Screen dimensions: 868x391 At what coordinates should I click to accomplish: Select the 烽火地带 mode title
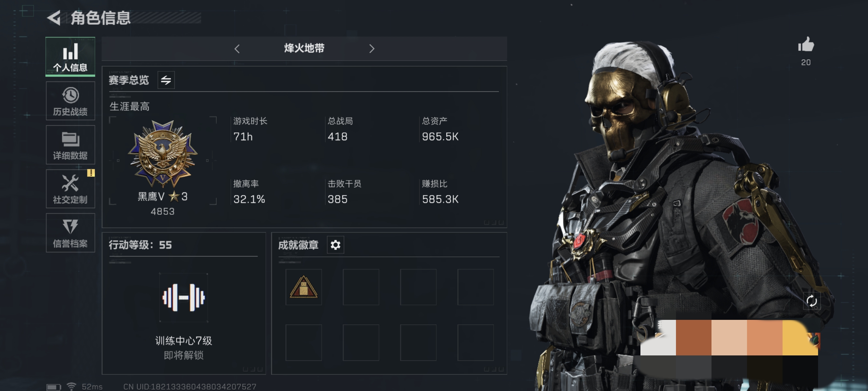tap(304, 48)
